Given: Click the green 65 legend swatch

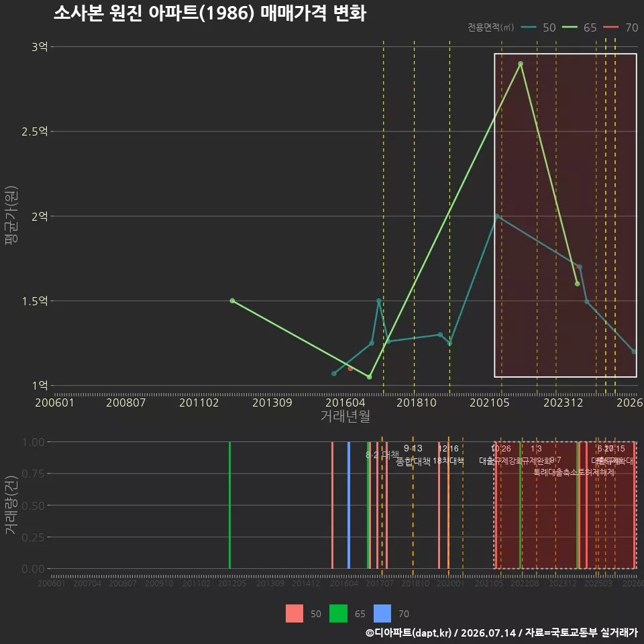Looking at the screenshot, I should (338, 614).
